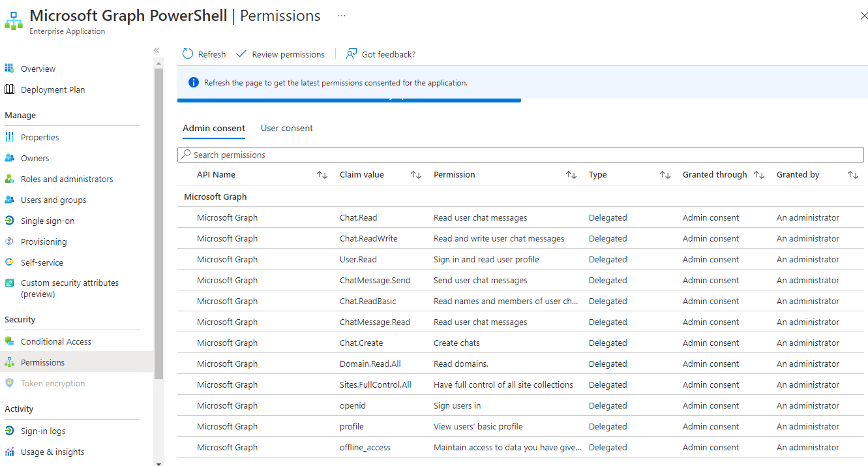Image resolution: width=868 pixels, height=466 pixels.
Task: Refresh the permissions list
Action: [203, 54]
